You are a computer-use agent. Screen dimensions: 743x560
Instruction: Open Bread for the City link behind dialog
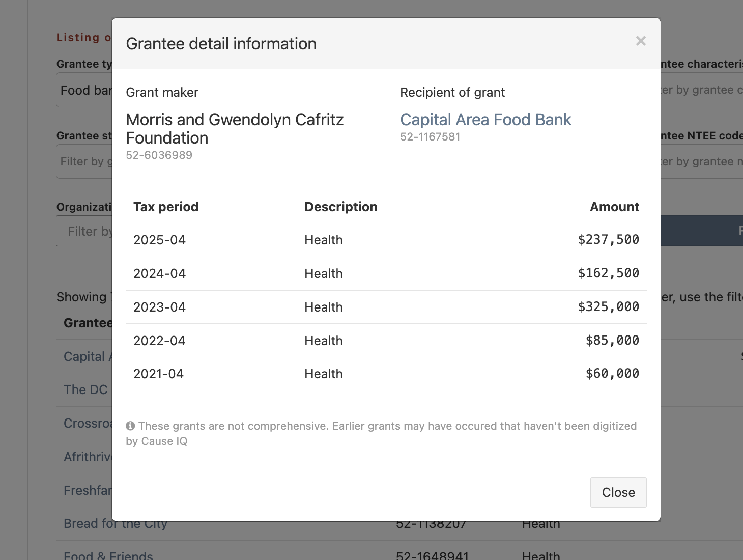pos(116,524)
